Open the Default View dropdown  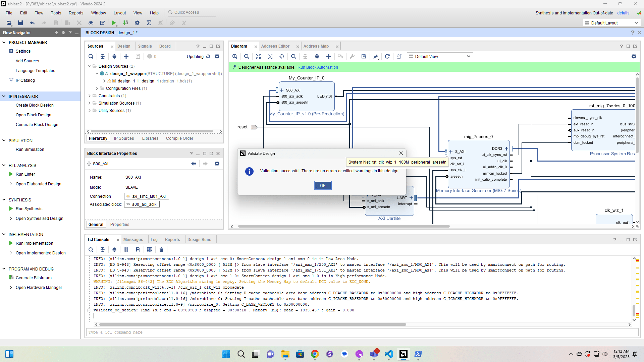click(x=440, y=56)
